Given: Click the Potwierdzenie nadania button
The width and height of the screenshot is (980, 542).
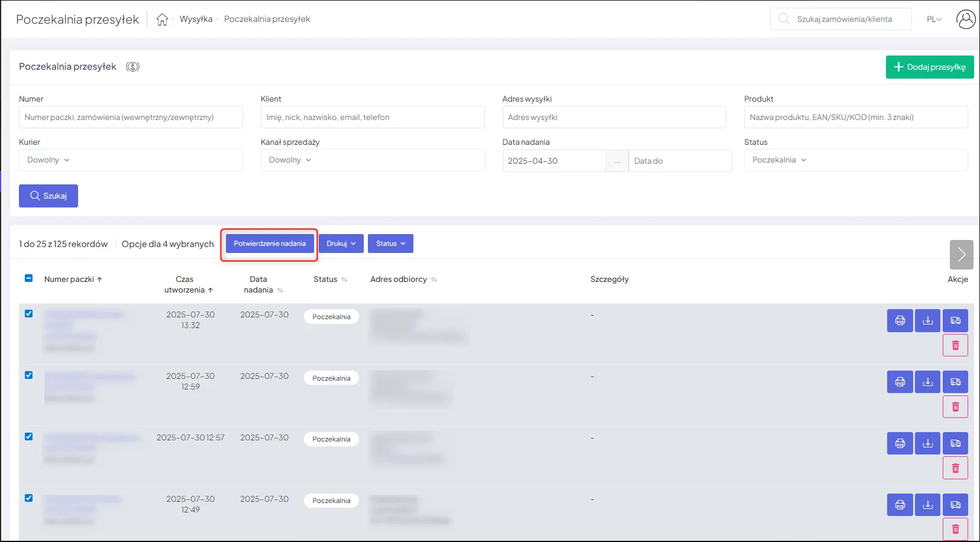Looking at the screenshot, I should point(270,244).
